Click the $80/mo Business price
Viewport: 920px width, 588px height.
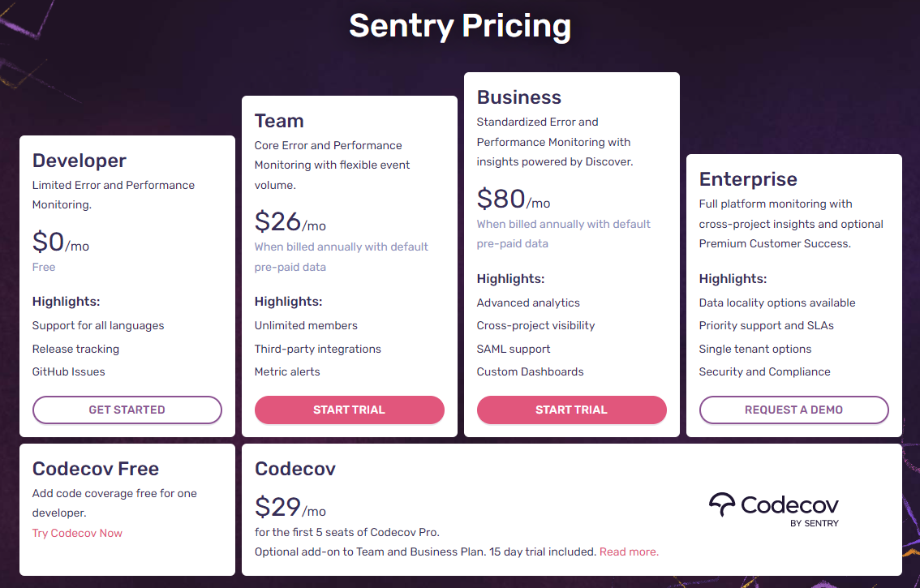pos(514,199)
